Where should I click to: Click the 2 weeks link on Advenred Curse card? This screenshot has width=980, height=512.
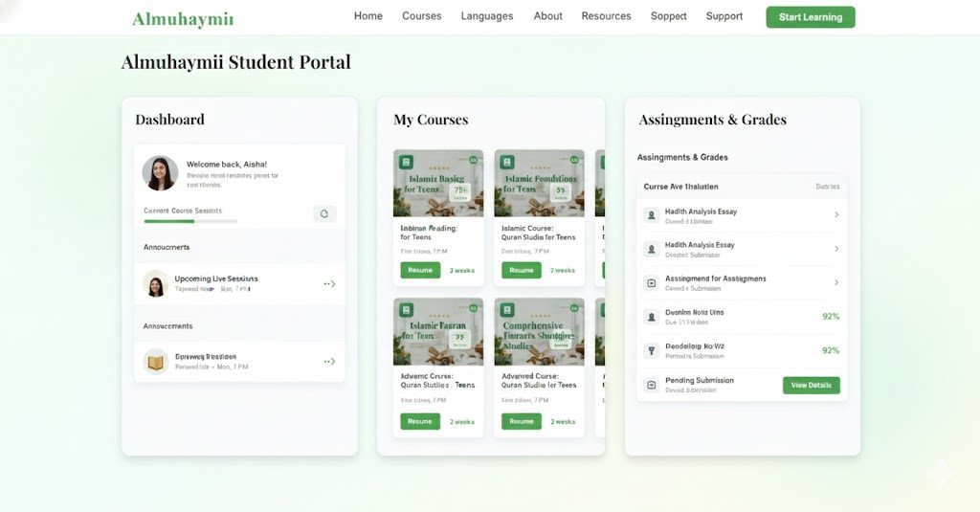563,422
